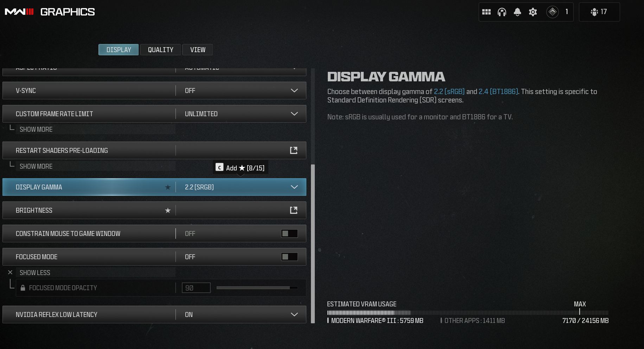
Task: Toggle Constrain Mouse to Game Window switch
Action: 289,233
